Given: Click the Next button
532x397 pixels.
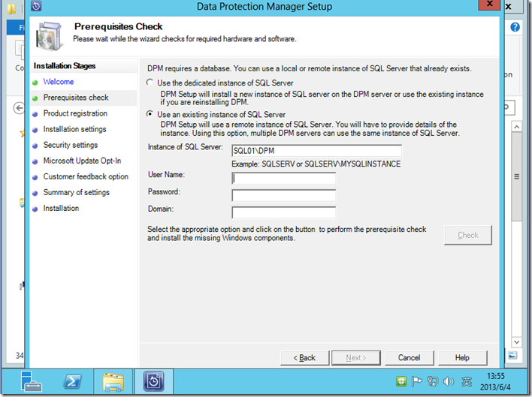Looking at the screenshot, I should (356, 358).
